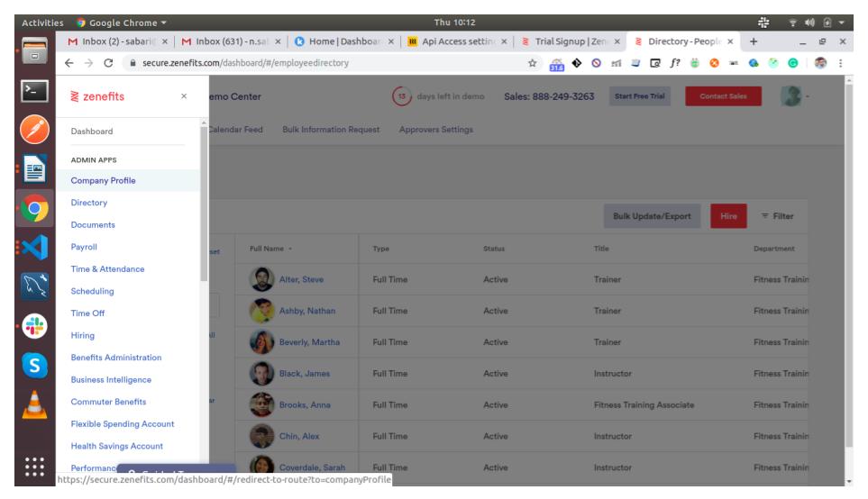Click Steve Alter's profile photo

tap(261, 279)
